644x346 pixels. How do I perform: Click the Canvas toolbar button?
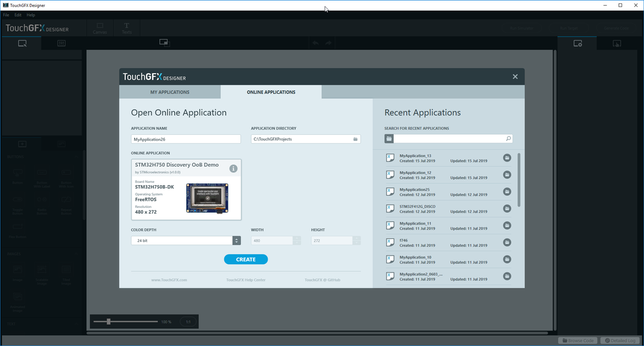pos(100,28)
